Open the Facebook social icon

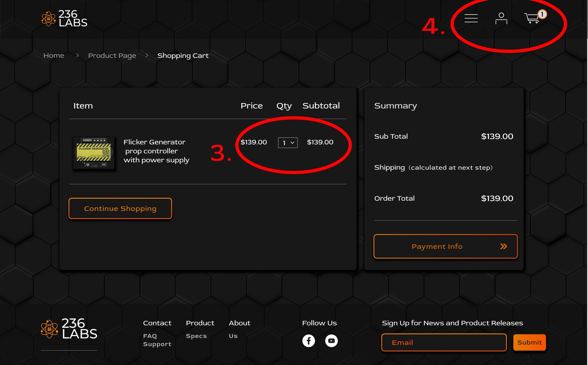click(309, 341)
